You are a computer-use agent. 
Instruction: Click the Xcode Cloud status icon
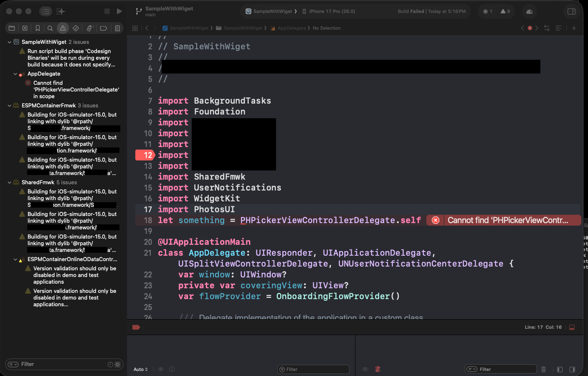click(530, 11)
